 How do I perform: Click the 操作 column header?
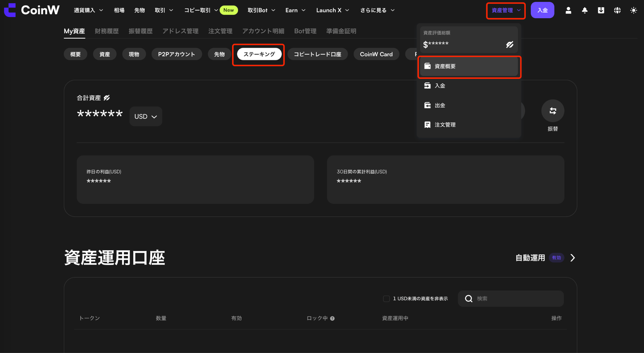[557, 318]
